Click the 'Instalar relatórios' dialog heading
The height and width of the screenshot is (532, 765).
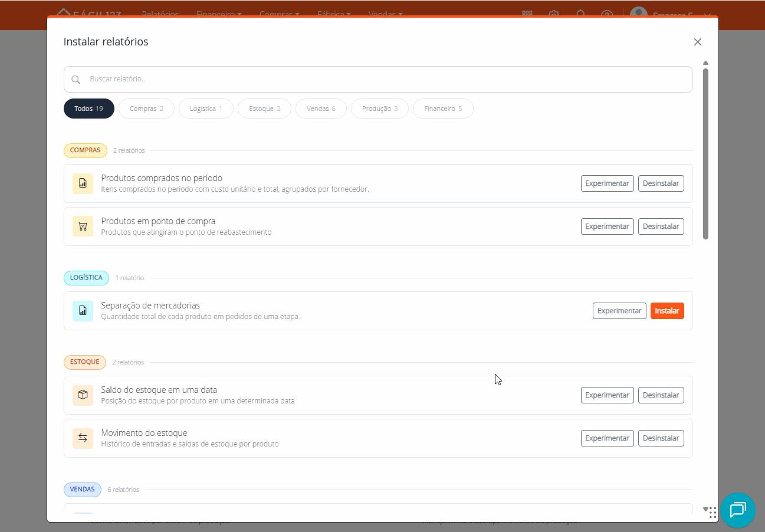pyautogui.click(x=106, y=42)
